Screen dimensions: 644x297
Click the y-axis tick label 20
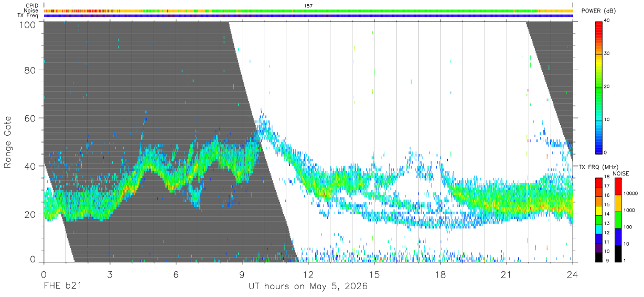30,214
